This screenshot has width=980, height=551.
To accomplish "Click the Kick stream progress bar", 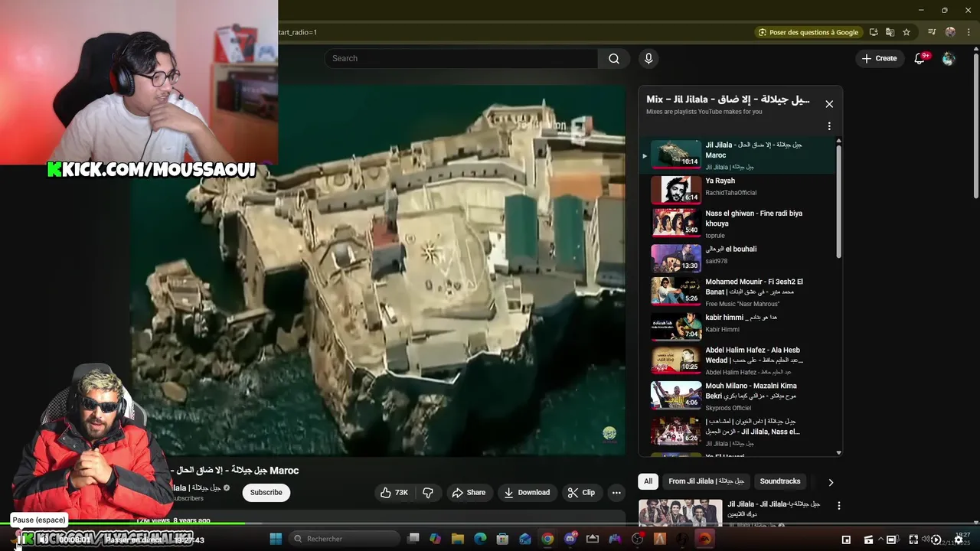I will pos(490,523).
